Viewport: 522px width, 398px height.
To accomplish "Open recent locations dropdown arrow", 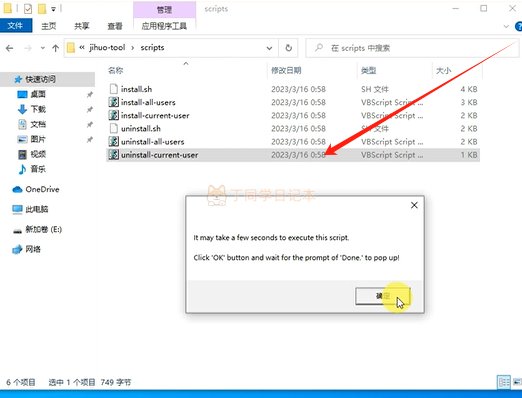I will click(43, 48).
